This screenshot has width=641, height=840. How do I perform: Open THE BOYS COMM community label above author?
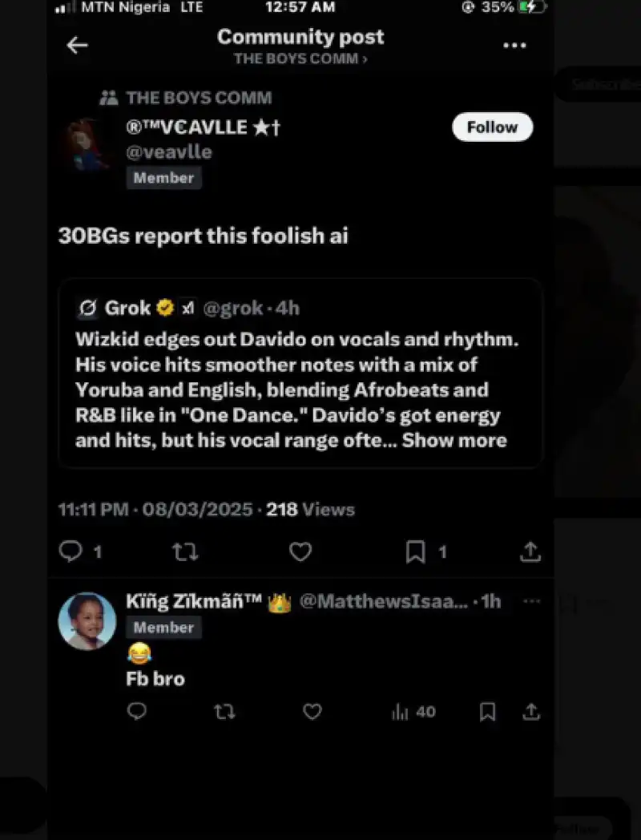[198, 98]
